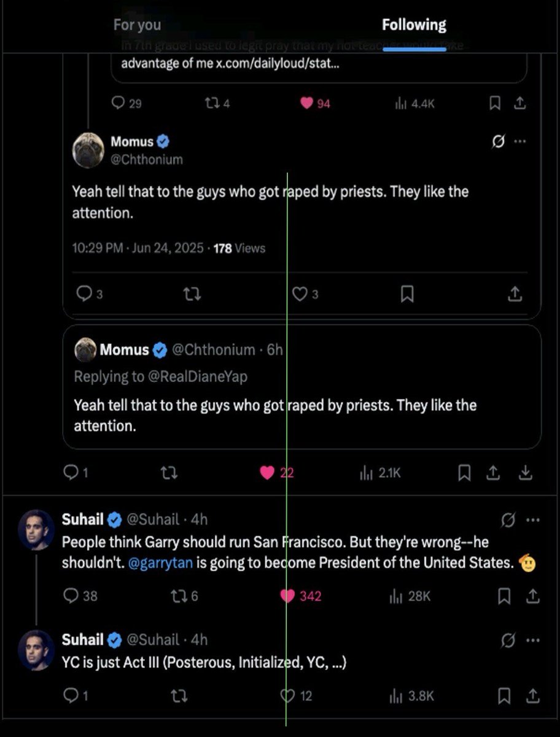The image size is (560, 737).
Task: Like the Momus post with 3 likes
Action: (300, 295)
